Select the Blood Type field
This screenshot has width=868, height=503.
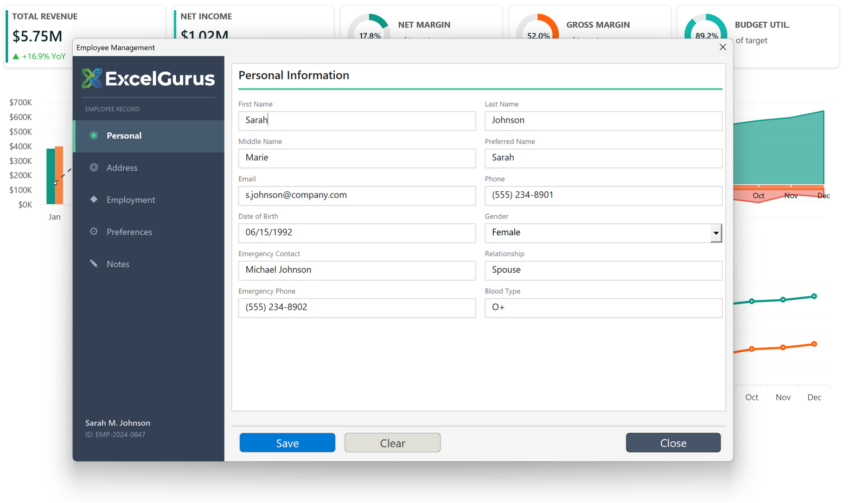603,307
